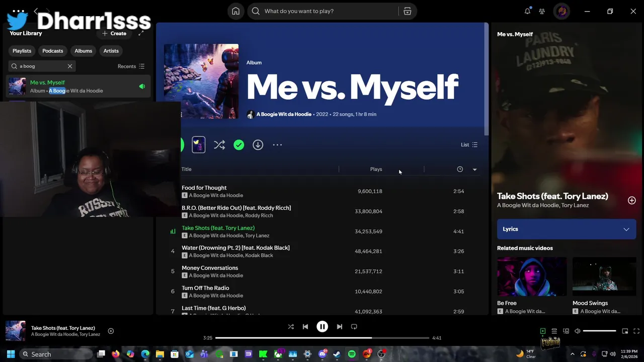Open Kodak Black artist link
The width and height of the screenshot is (644, 362).
click(x=259, y=255)
